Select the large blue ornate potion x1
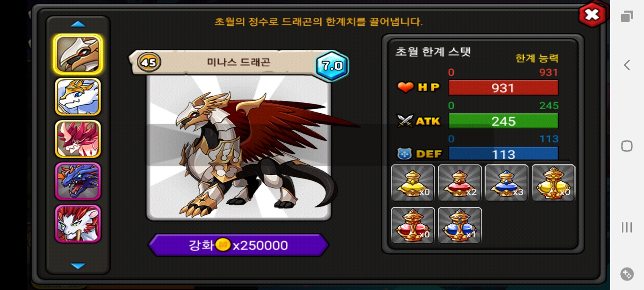Image resolution: width=644 pixels, height=290 pixels. (x=460, y=225)
